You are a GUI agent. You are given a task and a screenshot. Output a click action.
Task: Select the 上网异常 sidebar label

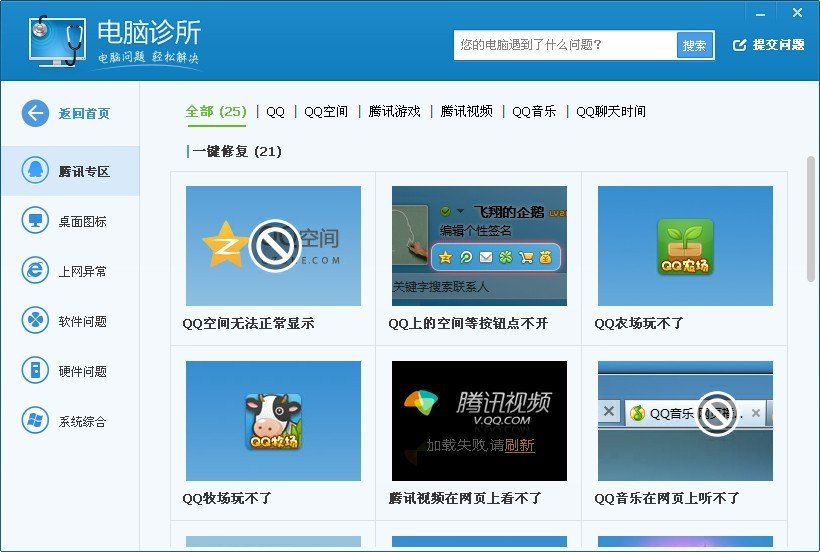pos(83,271)
